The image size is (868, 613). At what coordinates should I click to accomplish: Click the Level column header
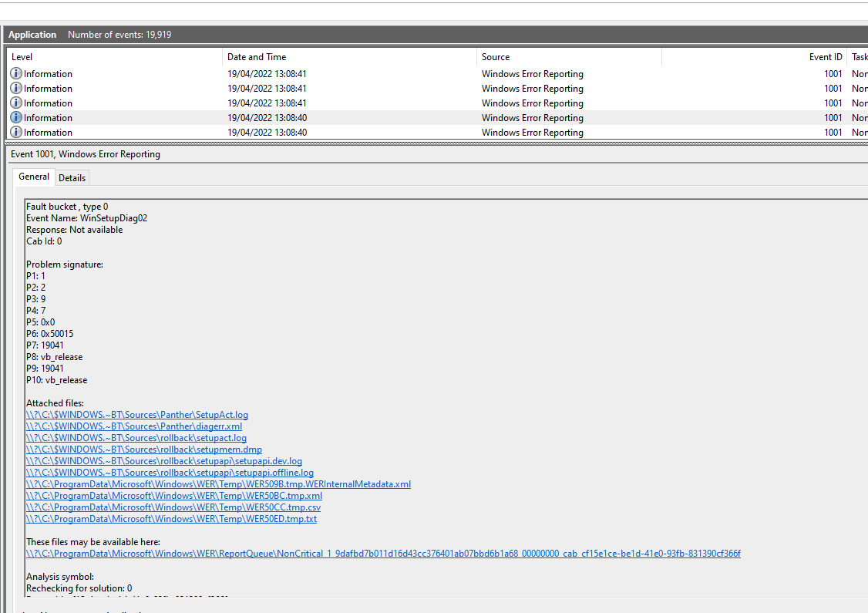[x=22, y=56]
